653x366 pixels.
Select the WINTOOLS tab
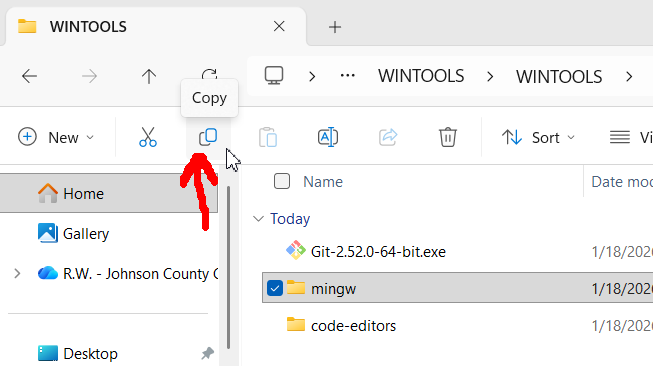point(155,27)
